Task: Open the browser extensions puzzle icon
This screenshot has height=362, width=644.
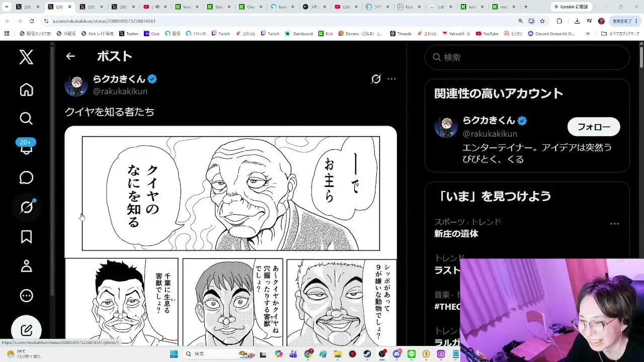Action: 559,21
